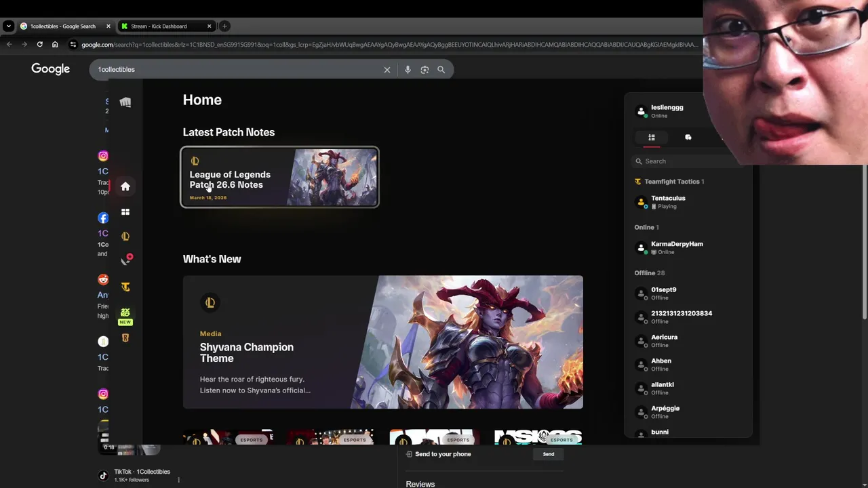Select Valorant icon with red badge
The height and width of the screenshot is (488, 868).
pos(126,260)
